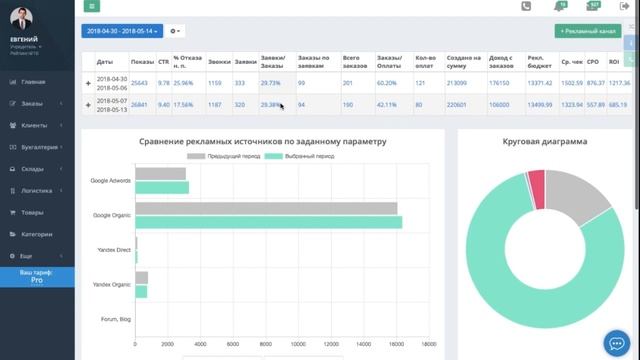Toggle the Предыдущий период gray legend swatch
Screen dimensions: 640x360
point(196,156)
